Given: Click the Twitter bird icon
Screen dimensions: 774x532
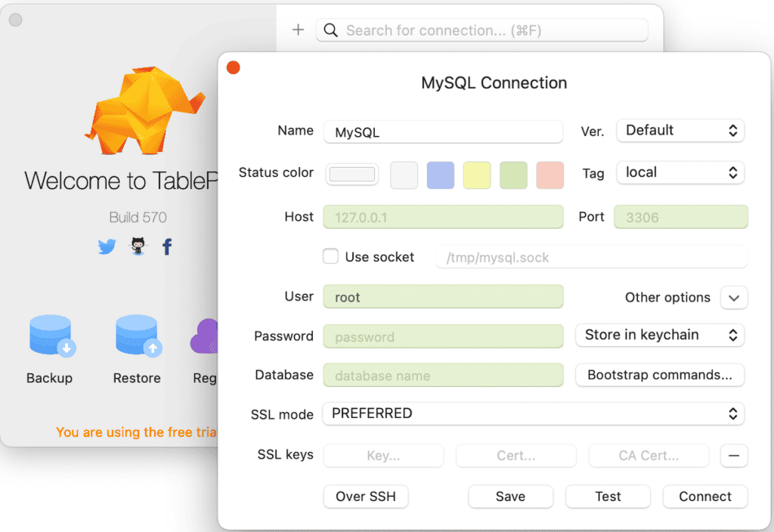Looking at the screenshot, I should (x=107, y=246).
